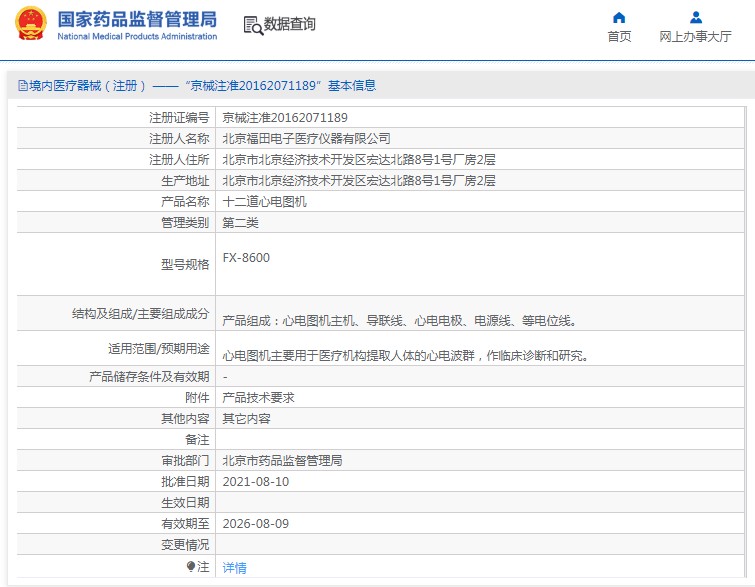This screenshot has height=587, width=755.
Task: Select registrant name 北京福田电子医疗仪器有限公司
Action: (x=306, y=139)
